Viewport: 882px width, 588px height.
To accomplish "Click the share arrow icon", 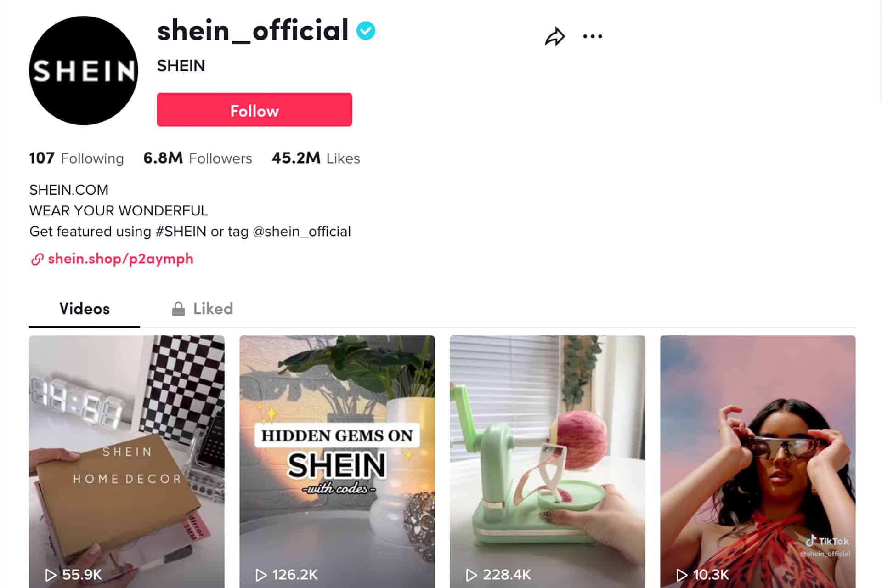I will (555, 37).
